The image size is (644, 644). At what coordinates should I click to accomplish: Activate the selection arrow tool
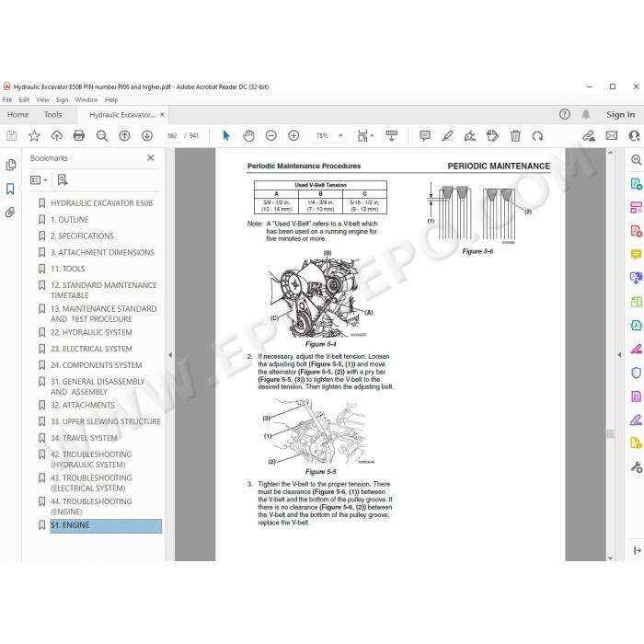pyautogui.click(x=226, y=135)
